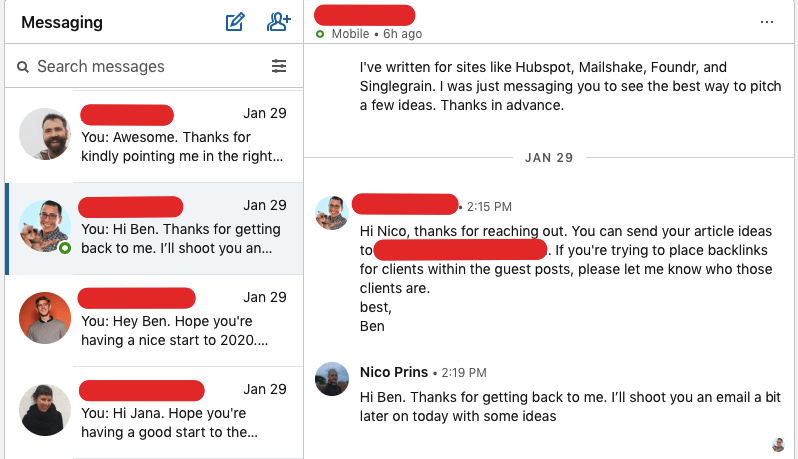Click the bearded man's avatar thumbnail
Viewport: 798px width, 459px height.
(45, 134)
